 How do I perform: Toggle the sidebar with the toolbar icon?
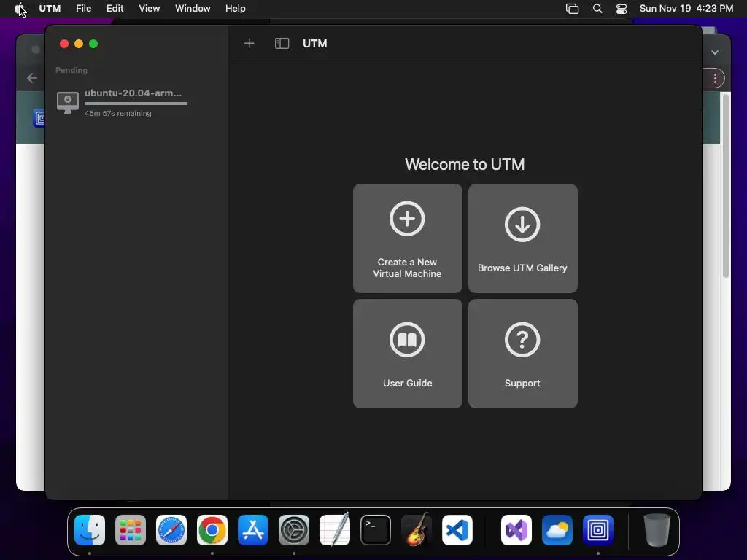[x=282, y=43]
